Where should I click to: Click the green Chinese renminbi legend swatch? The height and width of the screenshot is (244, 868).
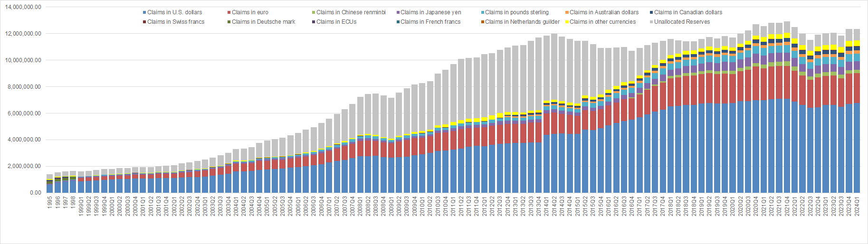click(314, 12)
